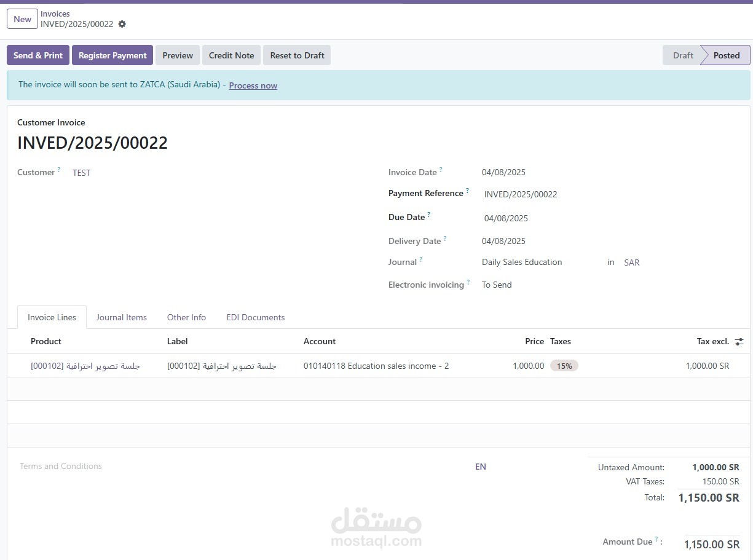Viewport: 753px width, 560px height.
Task: Open the Invoices breadcrumb link
Action: click(55, 14)
